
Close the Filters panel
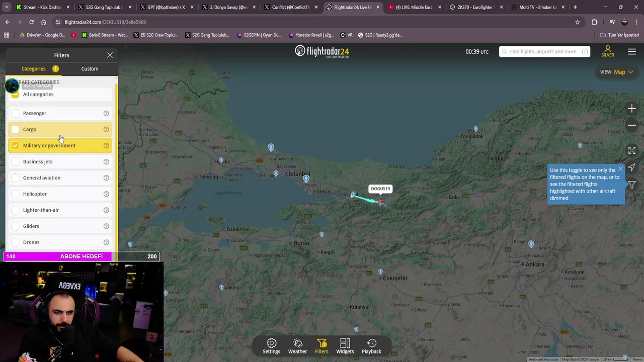110,55
